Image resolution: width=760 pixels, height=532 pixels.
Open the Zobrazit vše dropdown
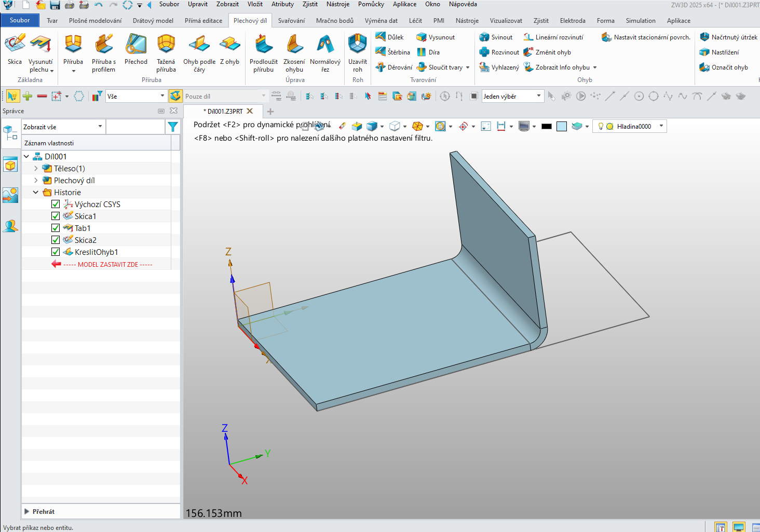(63, 127)
